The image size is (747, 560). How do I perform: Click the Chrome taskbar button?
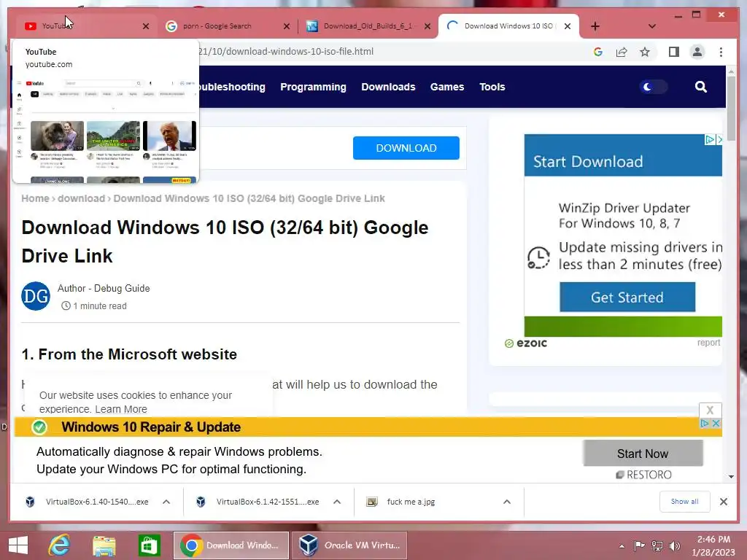231,545
